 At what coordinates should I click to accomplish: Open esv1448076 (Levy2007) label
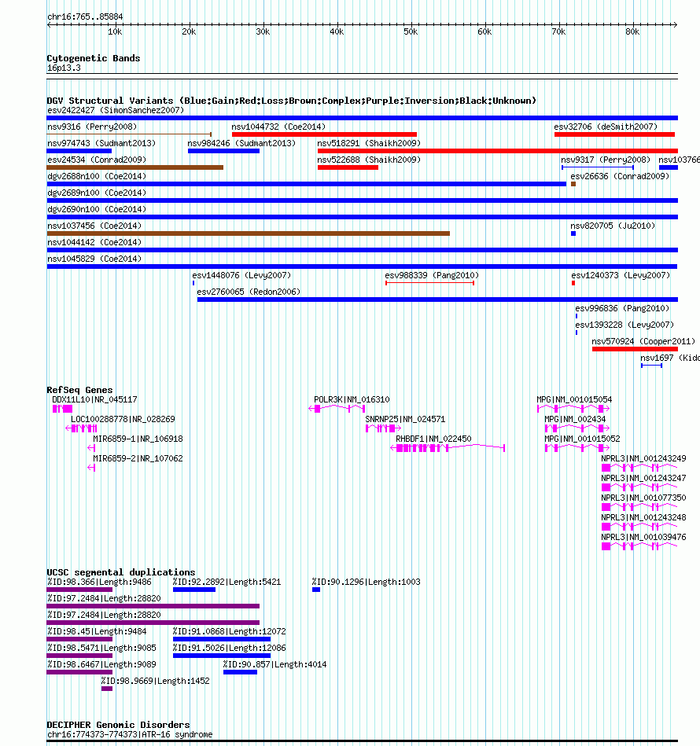tap(241, 275)
